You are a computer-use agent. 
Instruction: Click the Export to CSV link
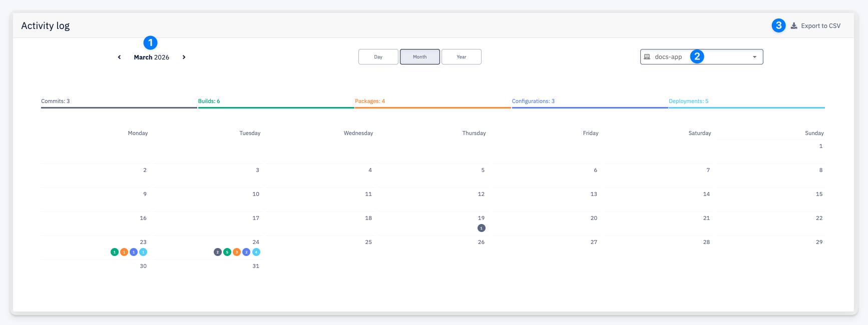(815, 26)
